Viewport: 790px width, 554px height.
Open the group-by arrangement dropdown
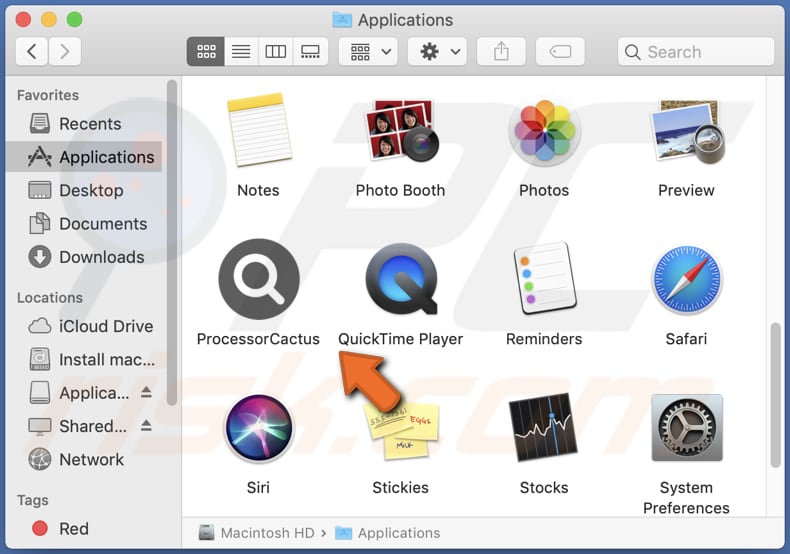[368, 51]
